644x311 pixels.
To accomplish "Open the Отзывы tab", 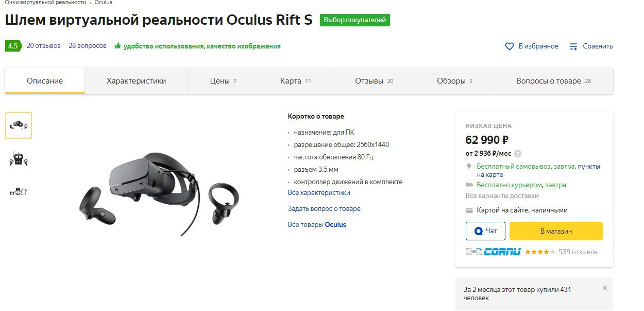I will point(374,81).
